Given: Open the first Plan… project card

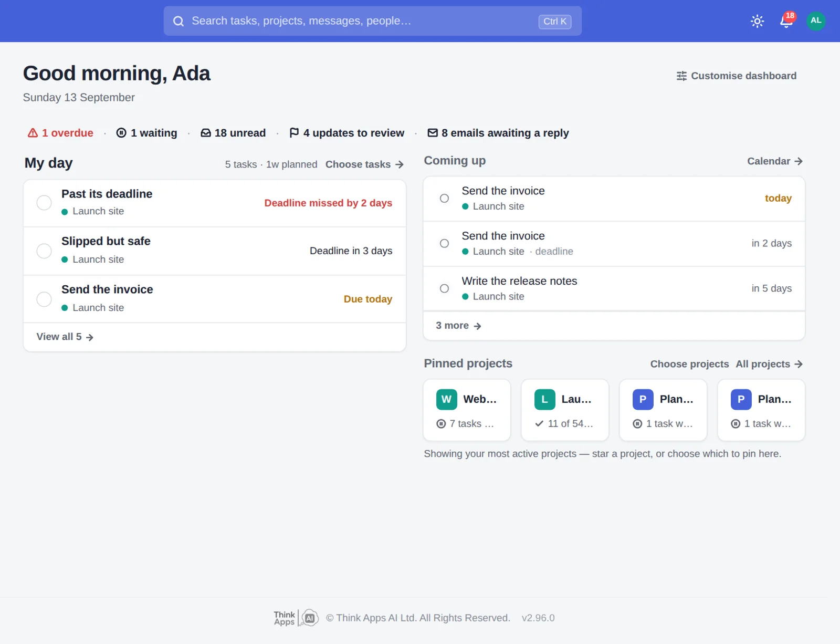Looking at the screenshot, I should (663, 410).
